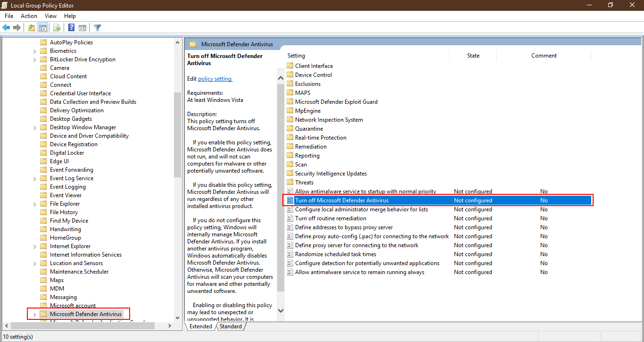The height and width of the screenshot is (342, 644).
Task: Expand the BitLocker Drive Encryption node
Action: click(x=35, y=59)
